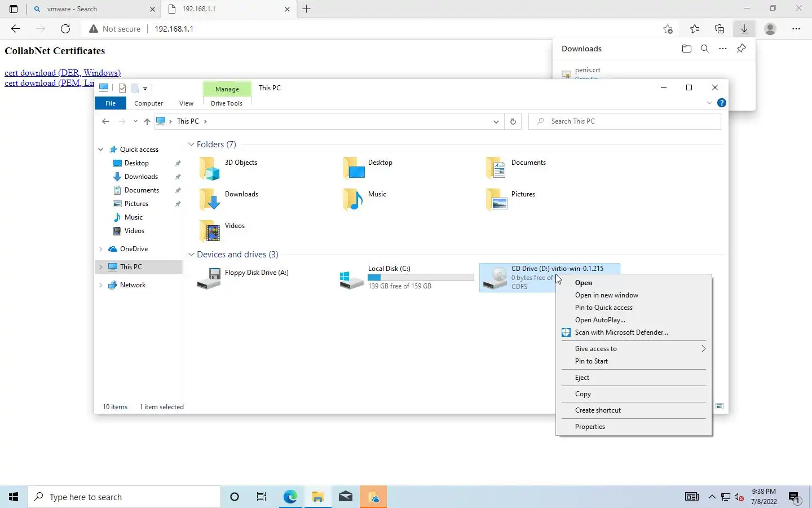Select Open AutoPlay... entry
812x508 pixels.
(x=634, y=320)
